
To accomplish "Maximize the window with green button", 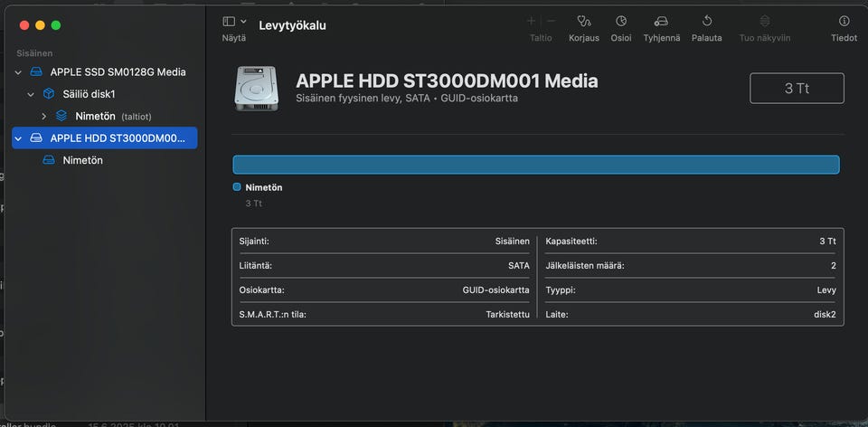I will click(x=55, y=25).
